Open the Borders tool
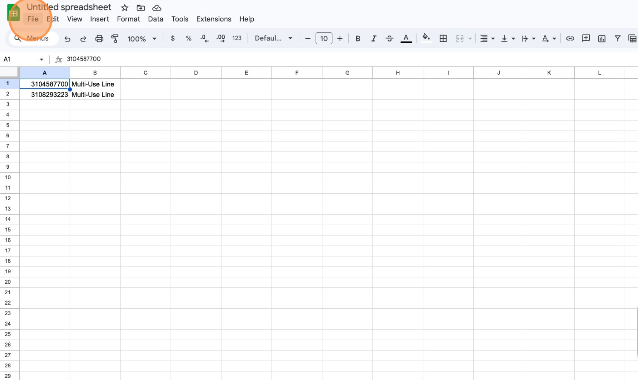The image size is (638, 382). (444, 39)
